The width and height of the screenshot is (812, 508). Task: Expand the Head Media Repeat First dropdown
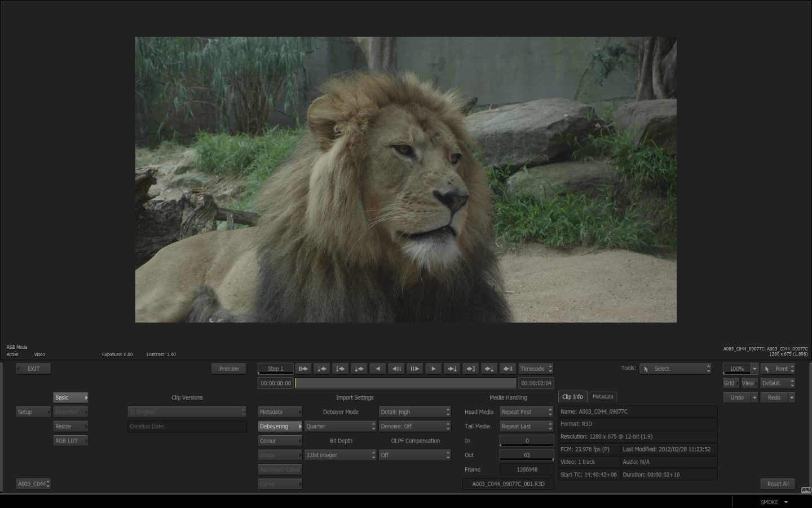pyautogui.click(x=526, y=412)
